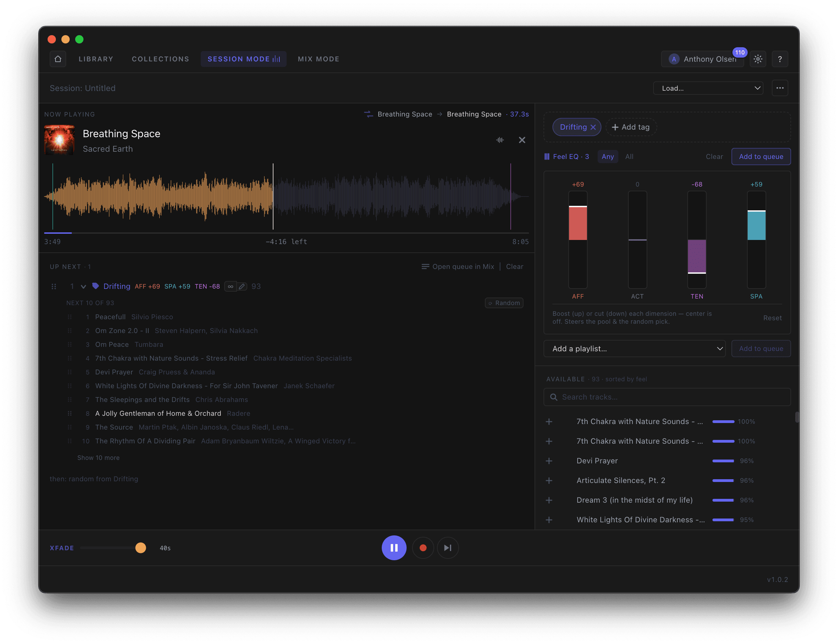This screenshot has height=644, width=838.
Task: Grab the drag handle of Drifting queue row
Action: point(54,286)
